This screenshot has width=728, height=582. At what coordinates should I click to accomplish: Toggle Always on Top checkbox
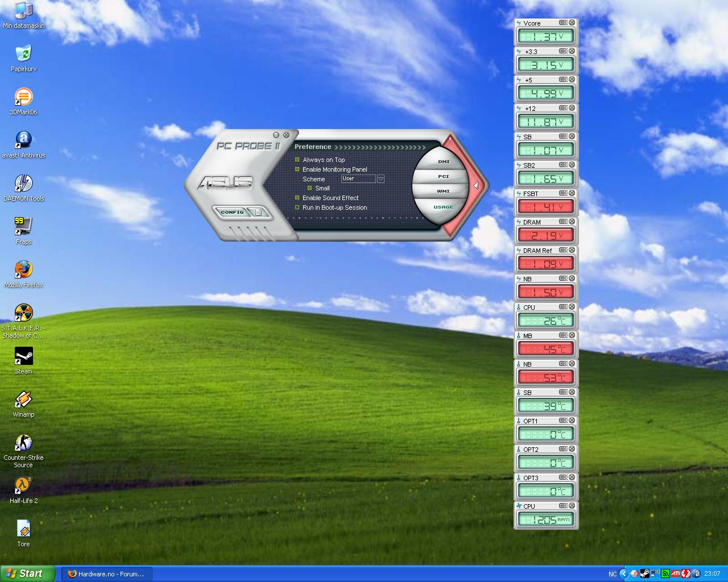coord(297,160)
